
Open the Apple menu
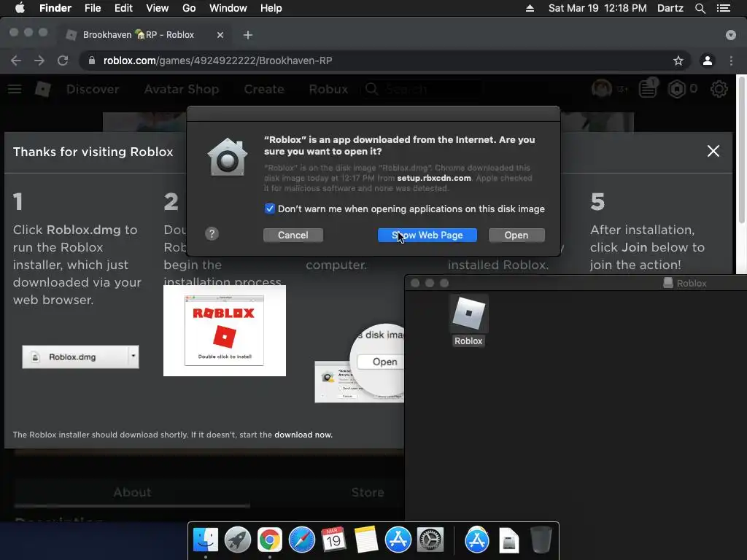pos(20,8)
